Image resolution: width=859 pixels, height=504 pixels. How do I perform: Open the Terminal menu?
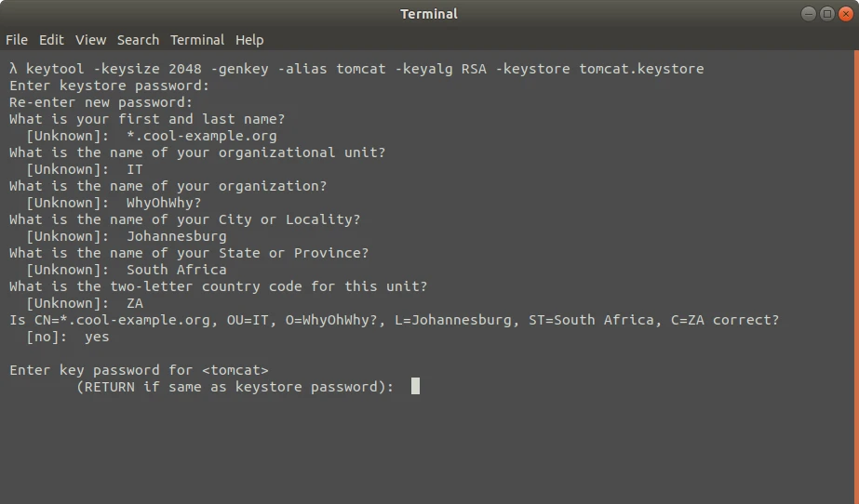click(x=197, y=40)
